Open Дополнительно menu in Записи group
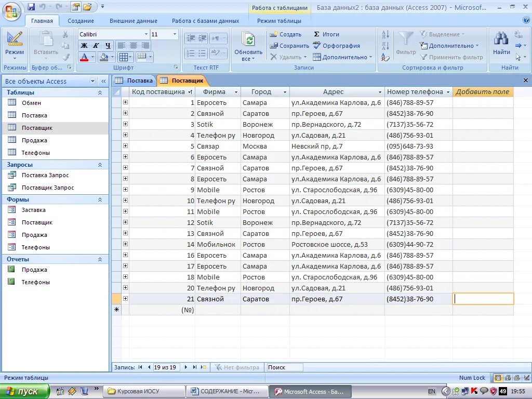 coord(342,57)
